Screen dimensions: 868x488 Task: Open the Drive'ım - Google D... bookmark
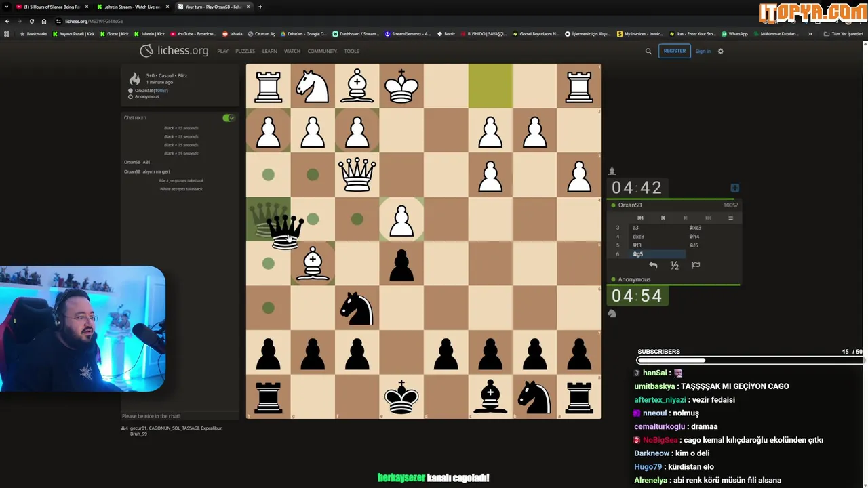coord(304,33)
